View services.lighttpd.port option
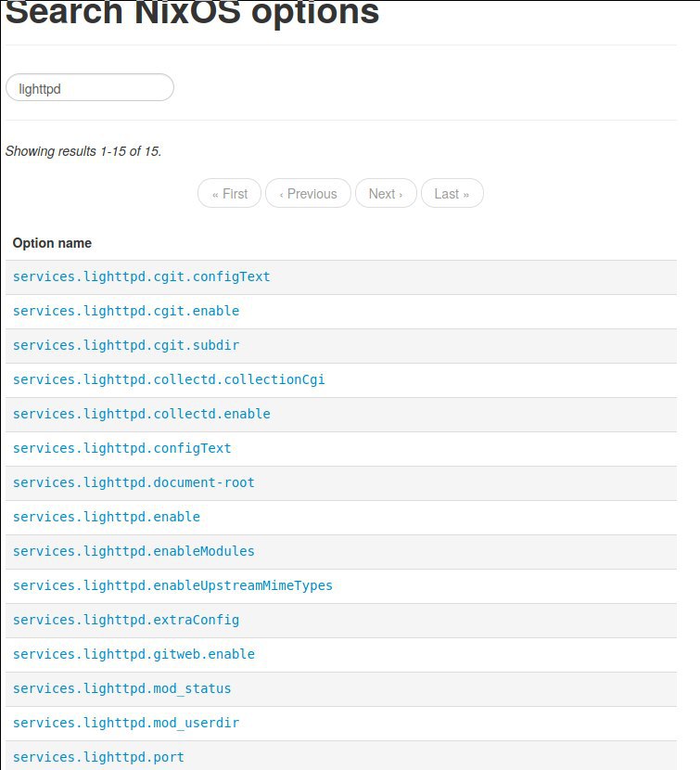Viewport: 700px width, 770px height. click(x=98, y=758)
